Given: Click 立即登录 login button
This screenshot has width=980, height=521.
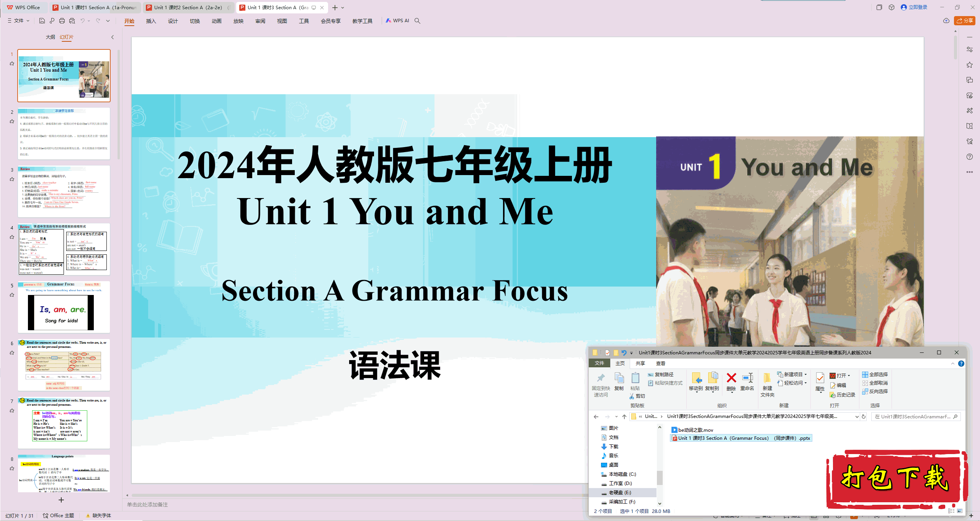Looking at the screenshot, I should coord(914,7).
